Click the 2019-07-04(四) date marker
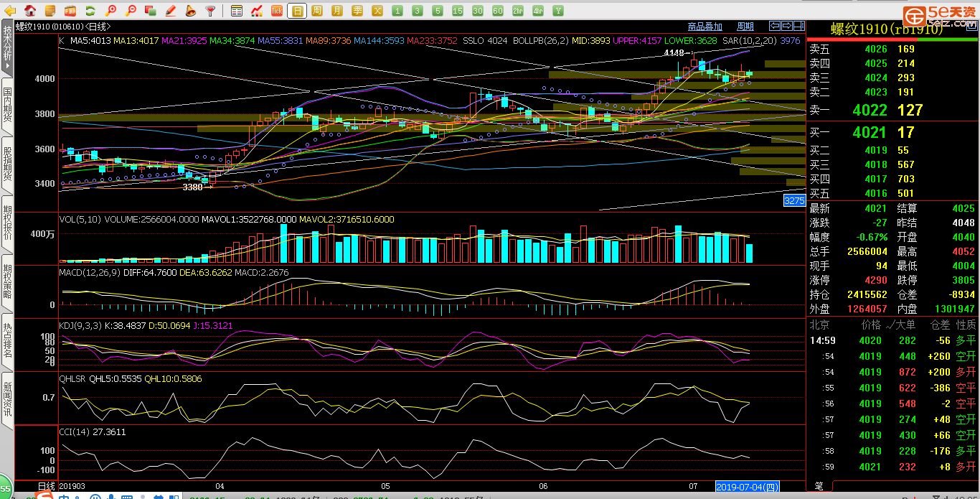Image resolution: width=980 pixels, height=499 pixels. click(x=748, y=486)
